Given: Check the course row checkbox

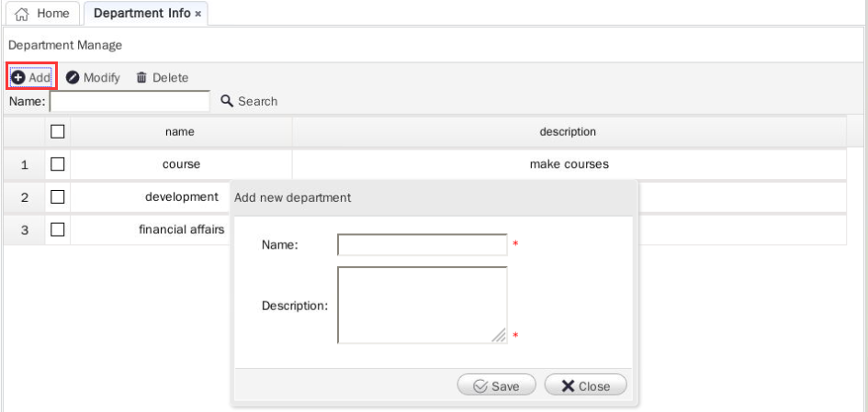Looking at the screenshot, I should point(58,164).
